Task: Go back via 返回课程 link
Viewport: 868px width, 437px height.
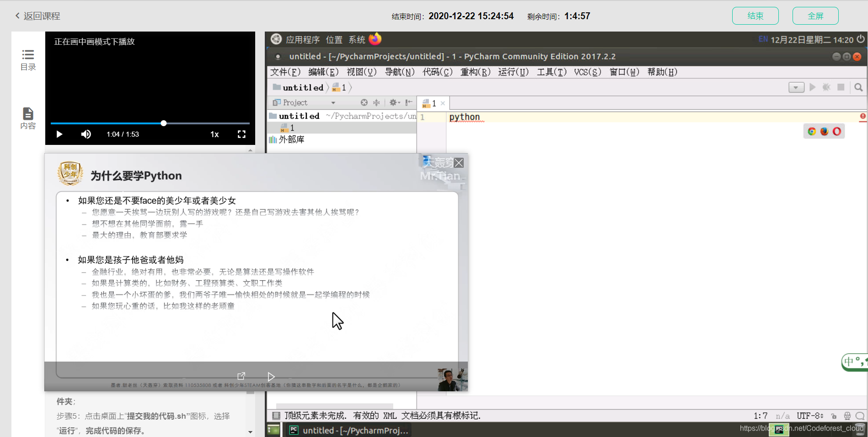Action: (38, 16)
